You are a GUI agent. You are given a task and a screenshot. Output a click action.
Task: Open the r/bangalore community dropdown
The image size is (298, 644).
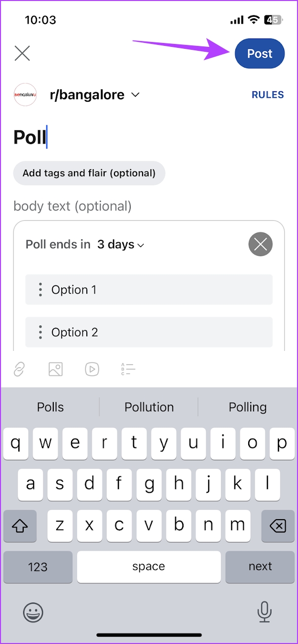95,95
